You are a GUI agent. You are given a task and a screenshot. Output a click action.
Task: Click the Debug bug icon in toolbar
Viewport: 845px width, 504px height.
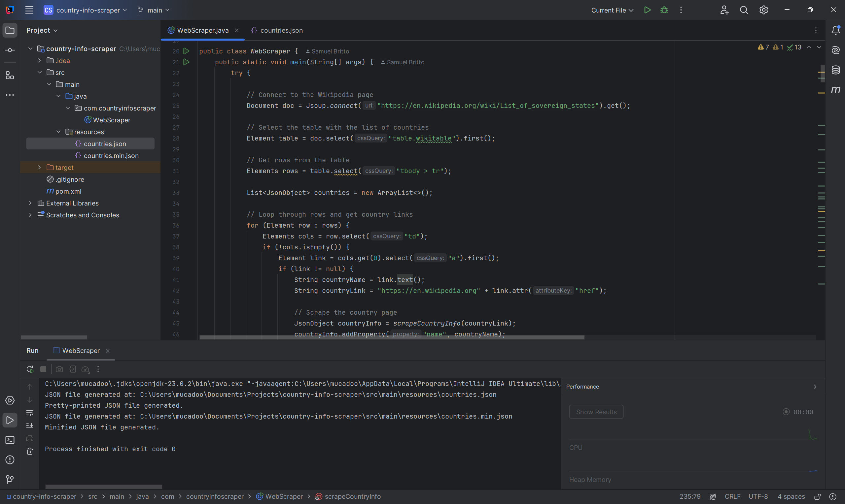coord(664,10)
